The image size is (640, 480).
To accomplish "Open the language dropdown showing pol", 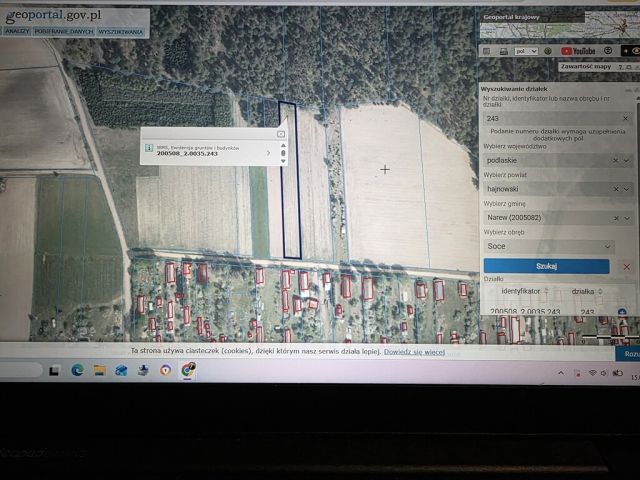I will [526, 51].
